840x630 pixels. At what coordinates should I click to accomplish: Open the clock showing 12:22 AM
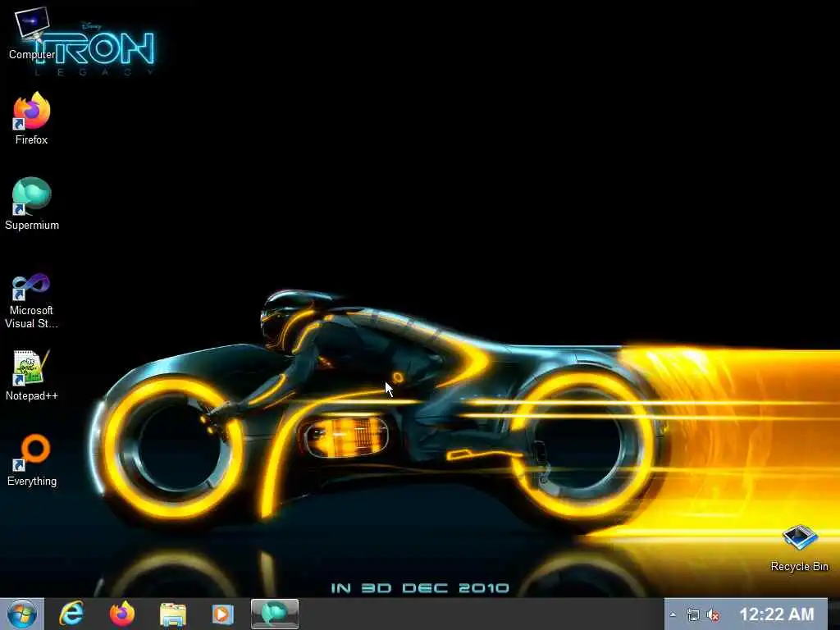776,614
